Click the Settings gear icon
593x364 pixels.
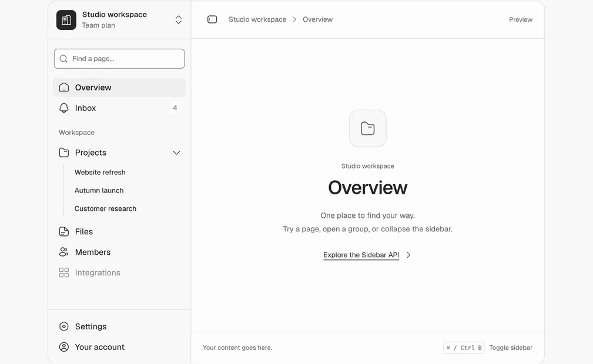click(64, 326)
